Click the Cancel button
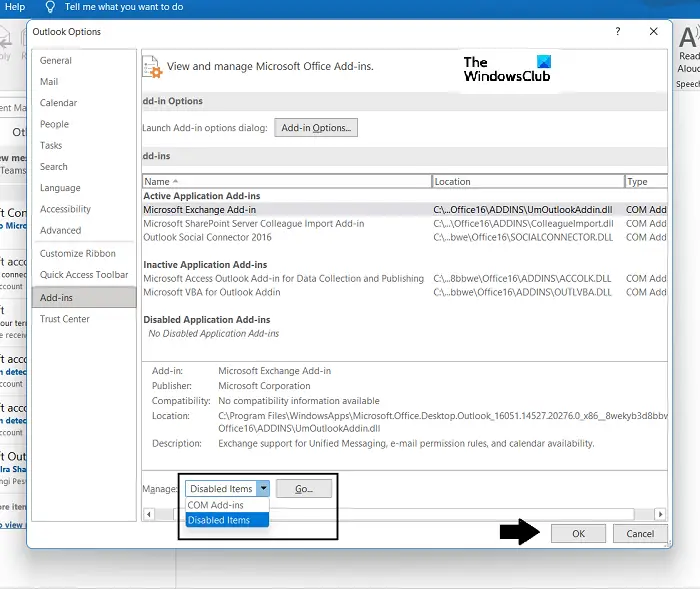700x589 pixels. click(x=640, y=534)
